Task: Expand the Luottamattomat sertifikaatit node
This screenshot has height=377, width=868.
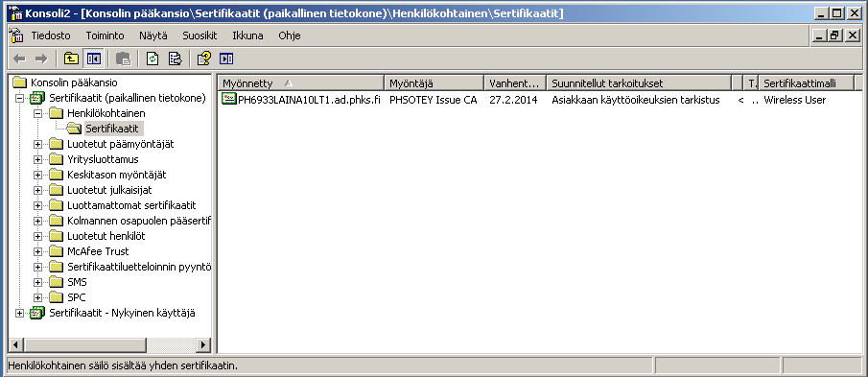Action: coord(37,205)
